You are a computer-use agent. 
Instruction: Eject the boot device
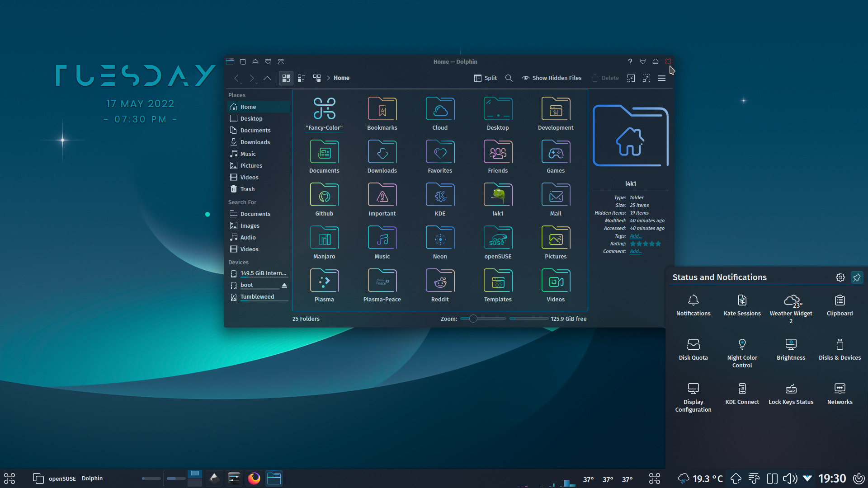pos(284,286)
